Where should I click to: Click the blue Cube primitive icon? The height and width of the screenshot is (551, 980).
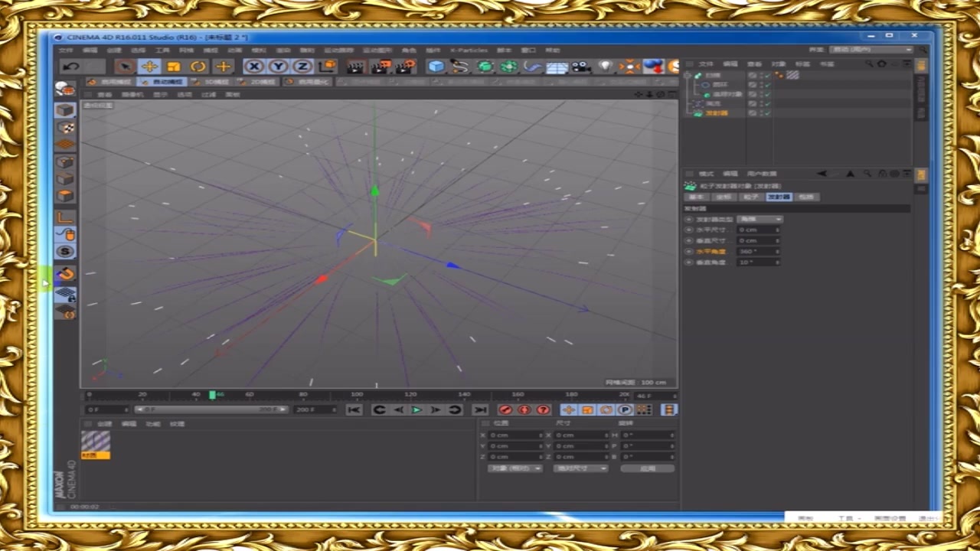point(436,67)
